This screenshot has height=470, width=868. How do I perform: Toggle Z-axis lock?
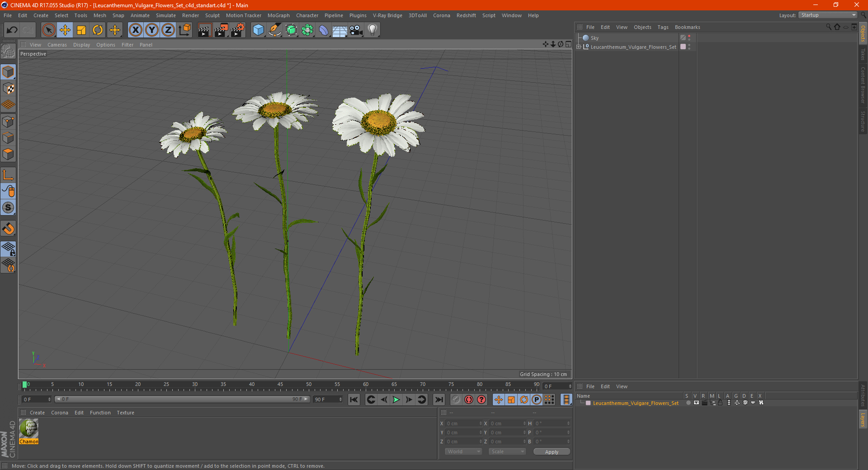pos(168,30)
